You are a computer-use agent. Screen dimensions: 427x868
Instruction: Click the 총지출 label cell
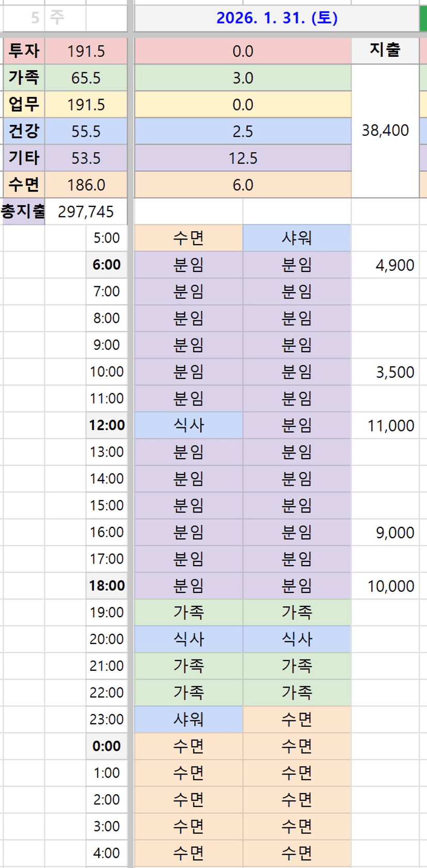coord(23,211)
